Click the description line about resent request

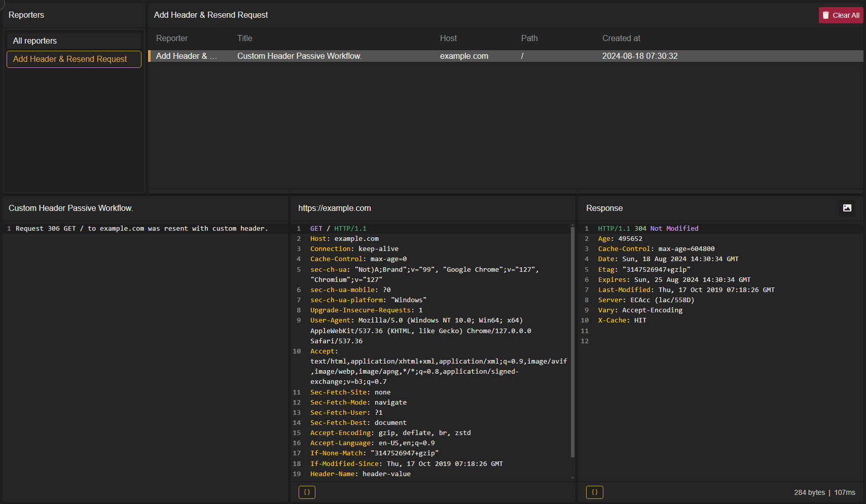(142, 229)
